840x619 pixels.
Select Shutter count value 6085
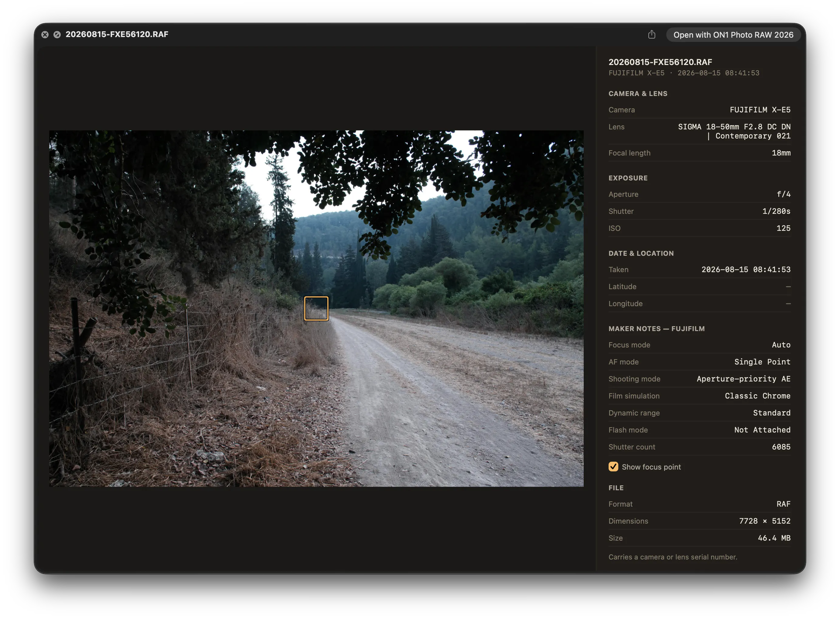pyautogui.click(x=780, y=447)
